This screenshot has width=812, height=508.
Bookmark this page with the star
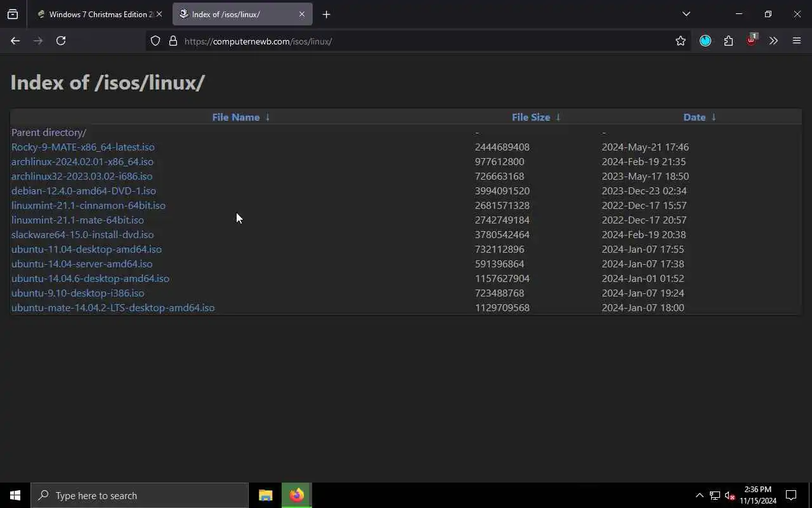point(681,41)
